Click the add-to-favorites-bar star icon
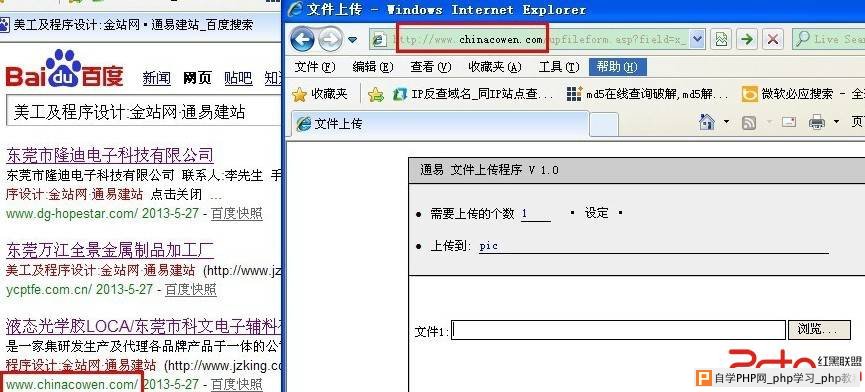This screenshot has height=392, width=865. click(376, 94)
